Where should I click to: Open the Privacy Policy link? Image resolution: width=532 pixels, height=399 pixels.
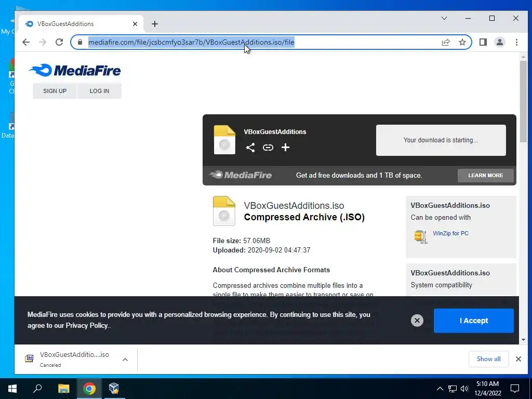pos(87,326)
